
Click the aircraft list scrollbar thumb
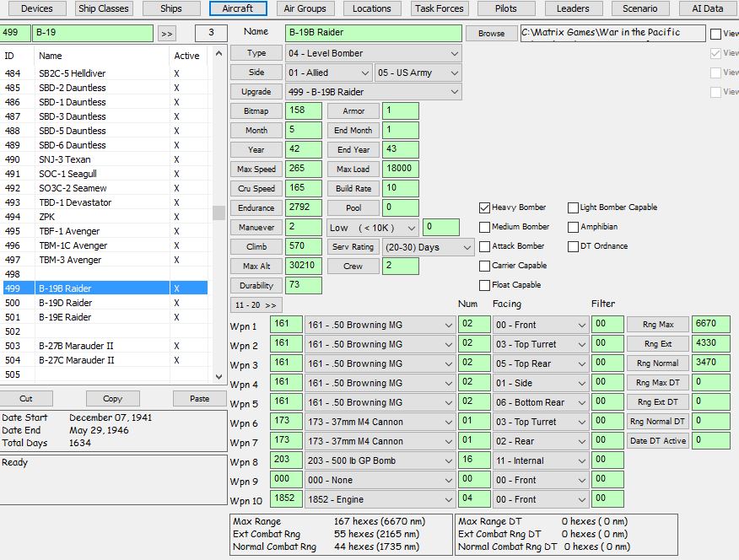point(218,213)
